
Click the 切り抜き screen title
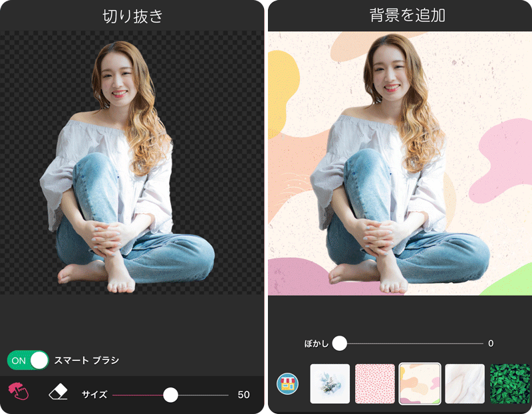click(132, 16)
